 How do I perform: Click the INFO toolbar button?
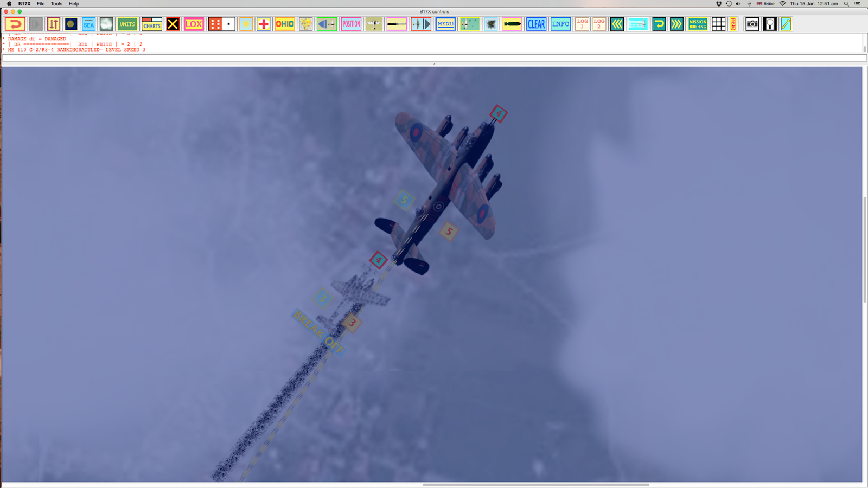click(561, 24)
